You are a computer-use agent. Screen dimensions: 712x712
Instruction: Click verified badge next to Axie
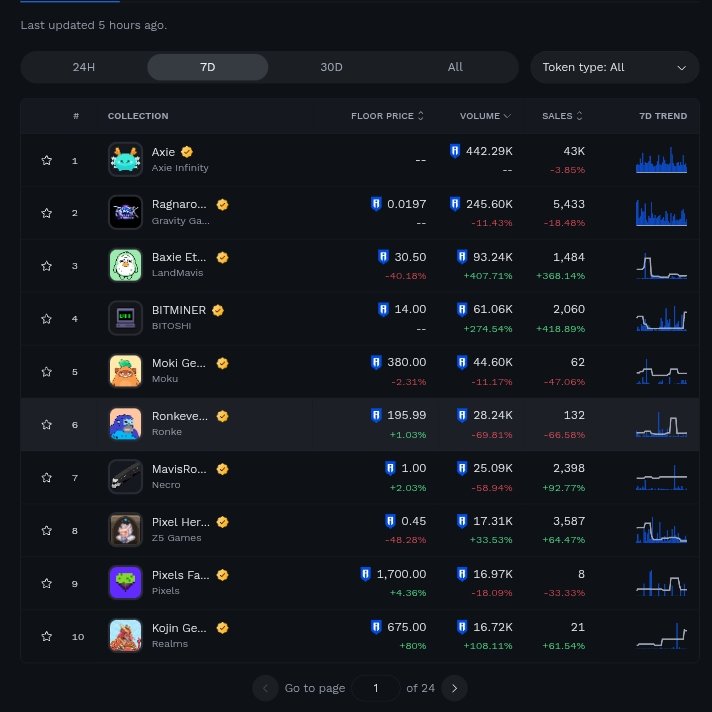(x=187, y=152)
